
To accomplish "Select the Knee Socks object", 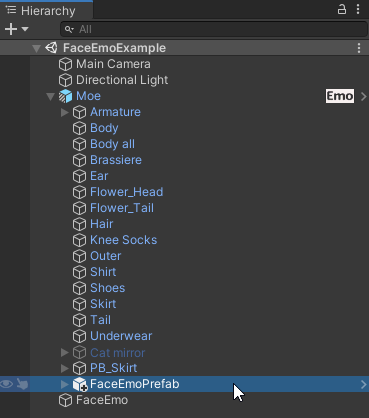I will coord(124,240).
